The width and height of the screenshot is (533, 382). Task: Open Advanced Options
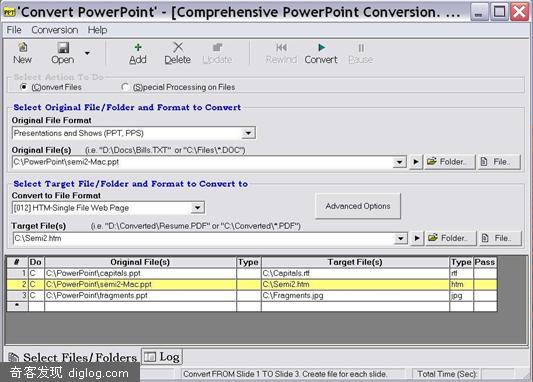[358, 206]
